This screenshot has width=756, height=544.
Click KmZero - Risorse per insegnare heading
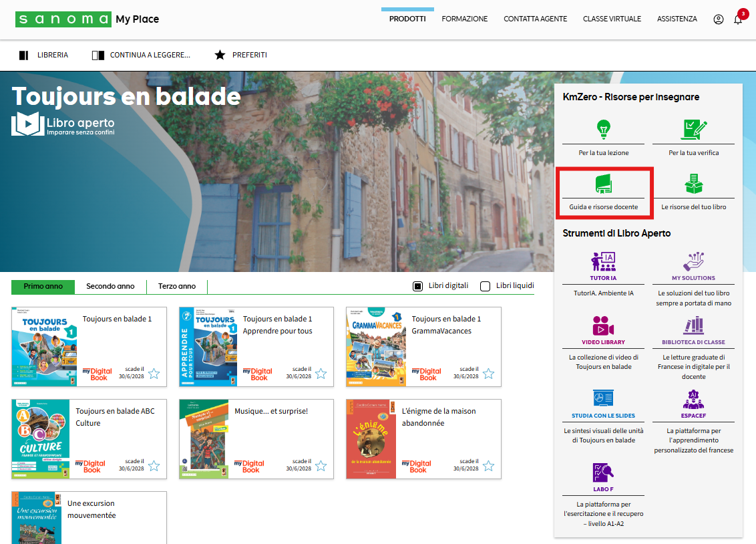pyautogui.click(x=631, y=97)
